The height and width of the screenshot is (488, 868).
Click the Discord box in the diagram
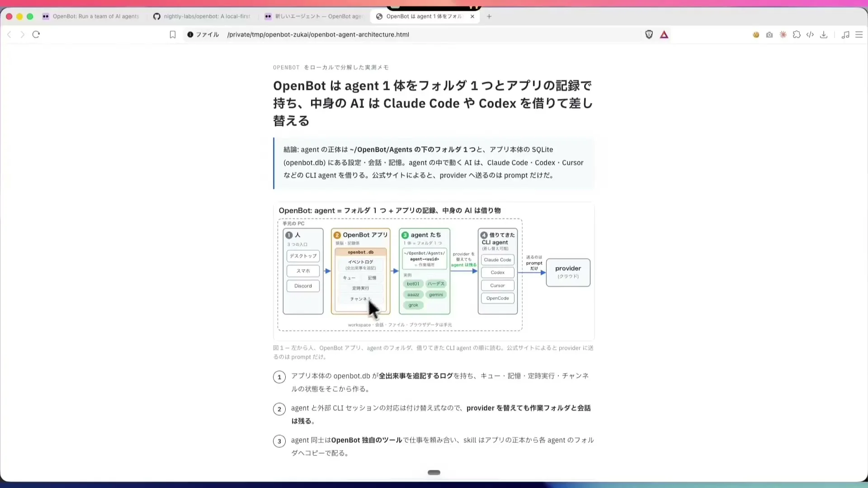303,286
